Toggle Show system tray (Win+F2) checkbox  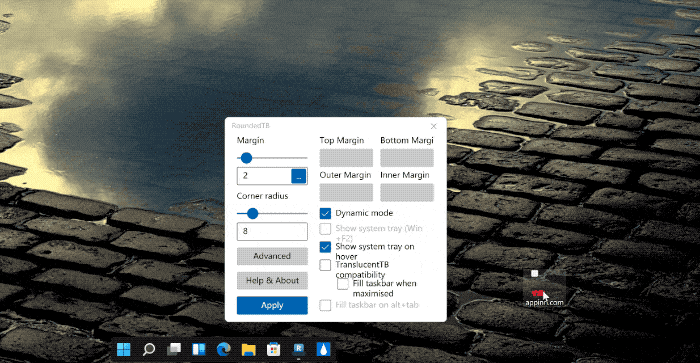(x=325, y=229)
